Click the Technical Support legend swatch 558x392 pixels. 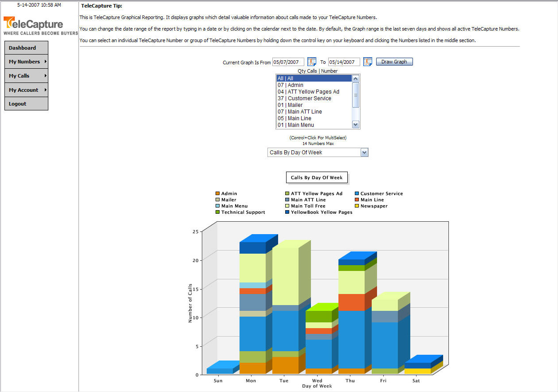click(217, 212)
